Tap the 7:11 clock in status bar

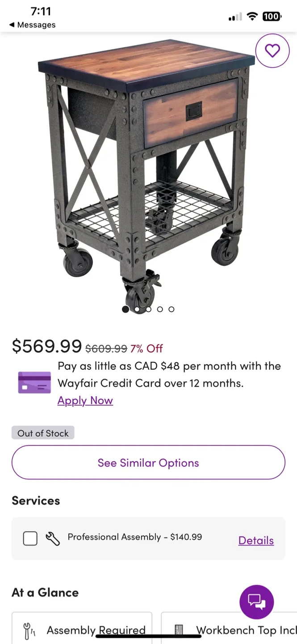(x=41, y=12)
